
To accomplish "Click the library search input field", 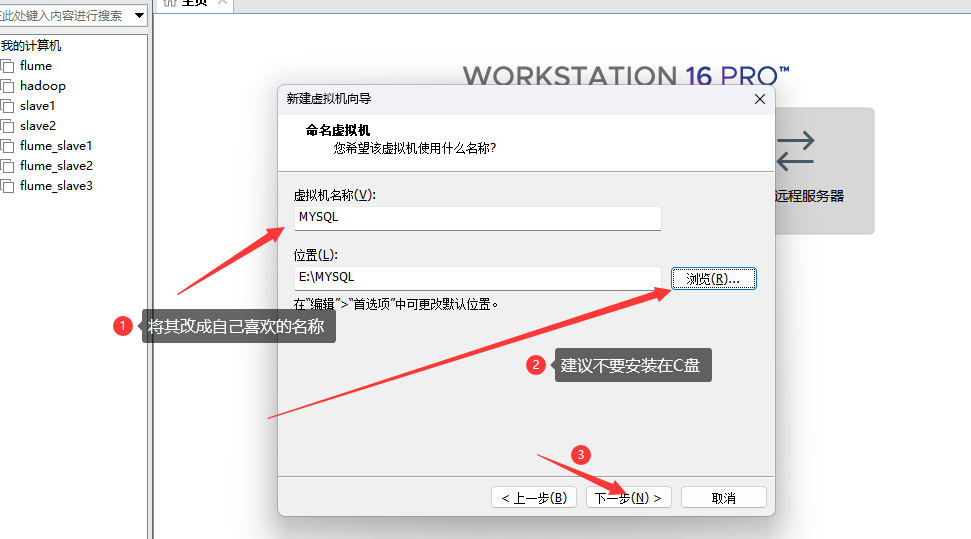I will [65, 15].
